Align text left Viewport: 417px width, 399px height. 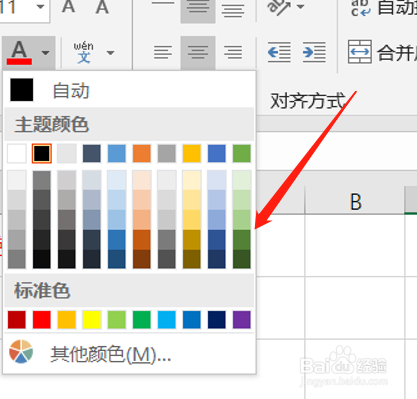pos(163,52)
